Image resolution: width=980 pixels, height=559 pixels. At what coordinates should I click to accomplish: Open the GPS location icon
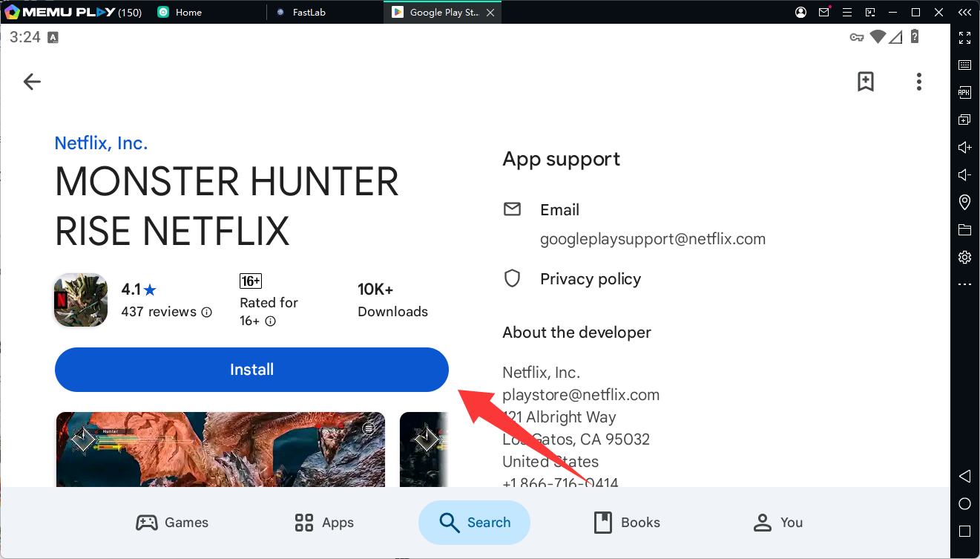point(964,202)
